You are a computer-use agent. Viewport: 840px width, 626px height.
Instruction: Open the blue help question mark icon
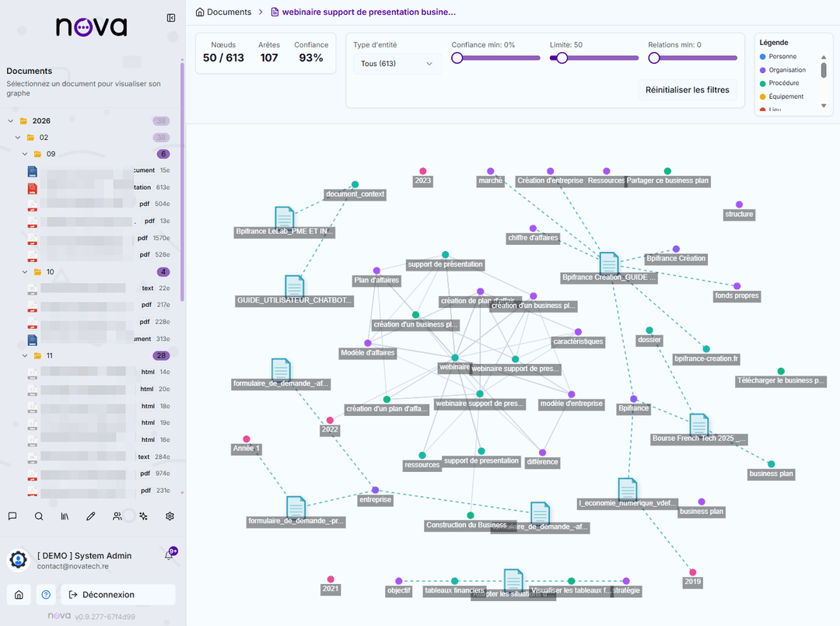coord(46,595)
